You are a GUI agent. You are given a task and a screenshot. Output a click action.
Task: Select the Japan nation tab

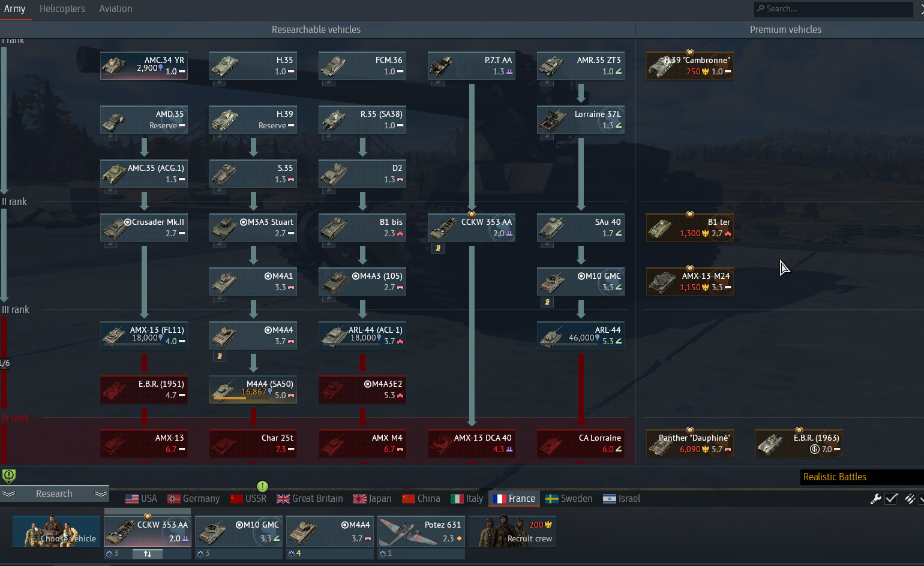pos(372,499)
